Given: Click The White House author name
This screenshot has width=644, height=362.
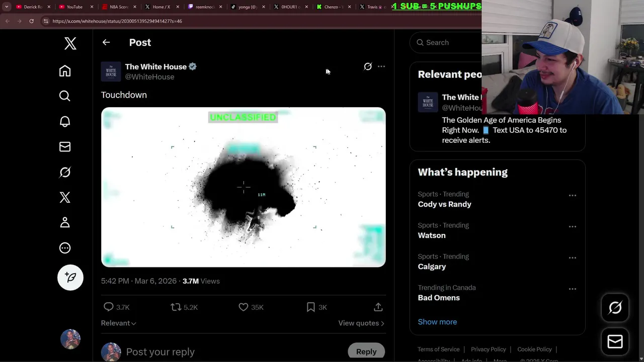Looking at the screenshot, I should click(x=155, y=67).
